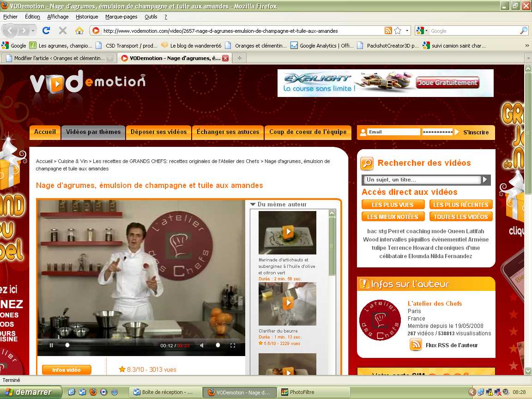532x399 pixels.
Task: Go to Accueil navigation tab
Action: click(45, 132)
